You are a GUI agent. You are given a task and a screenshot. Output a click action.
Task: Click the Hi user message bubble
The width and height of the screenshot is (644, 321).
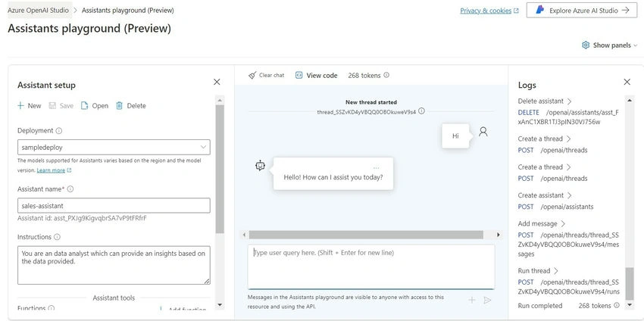coord(455,136)
